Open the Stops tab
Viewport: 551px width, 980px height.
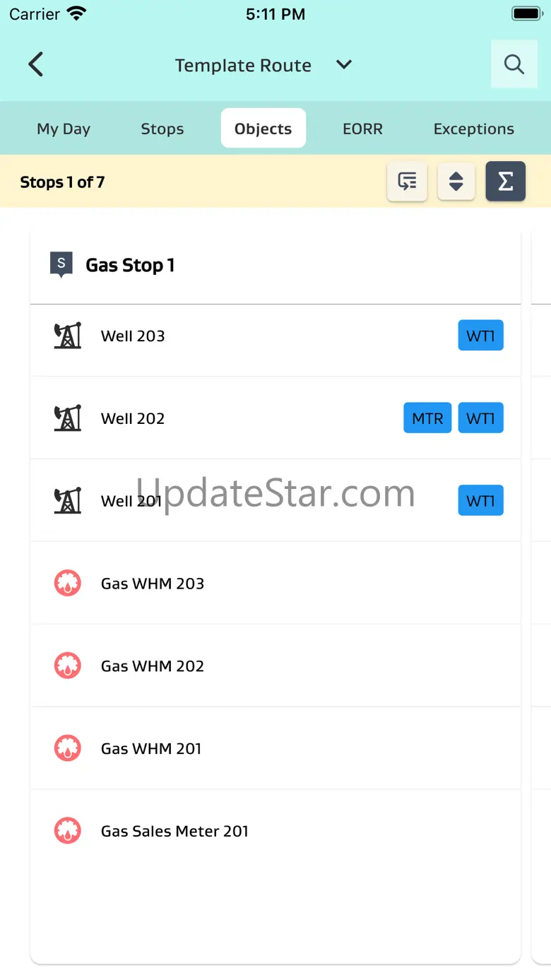click(x=162, y=129)
